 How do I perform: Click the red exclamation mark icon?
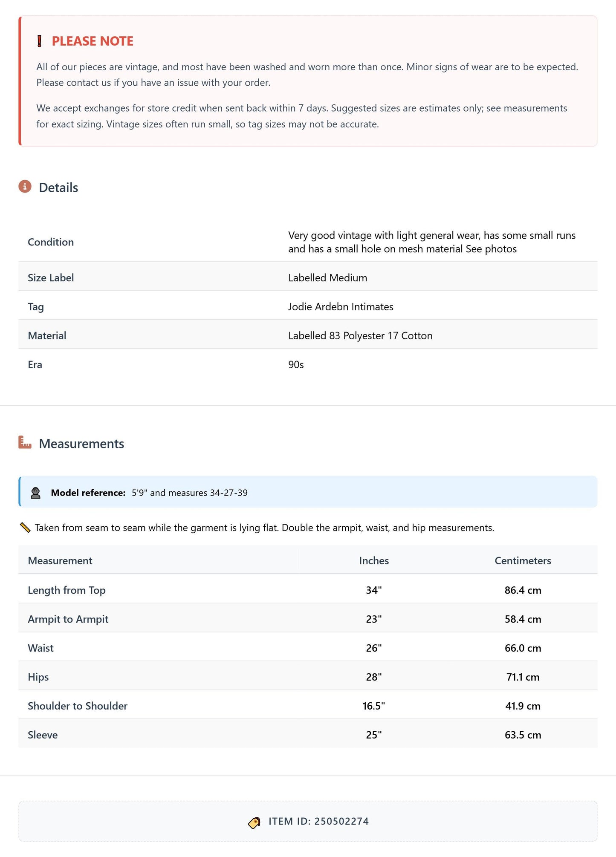[x=39, y=41]
